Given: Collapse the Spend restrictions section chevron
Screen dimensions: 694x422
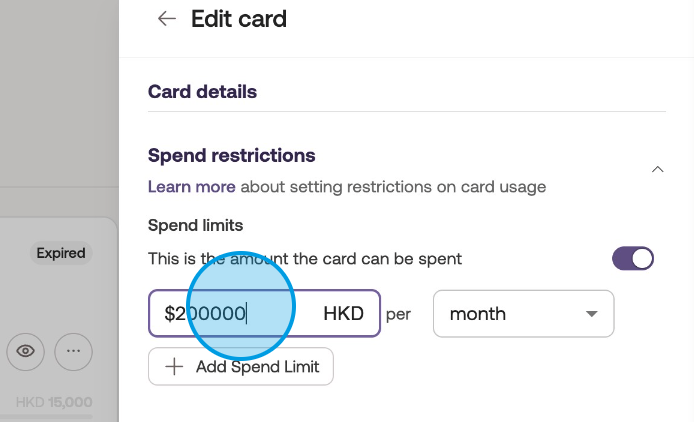Looking at the screenshot, I should (657, 170).
